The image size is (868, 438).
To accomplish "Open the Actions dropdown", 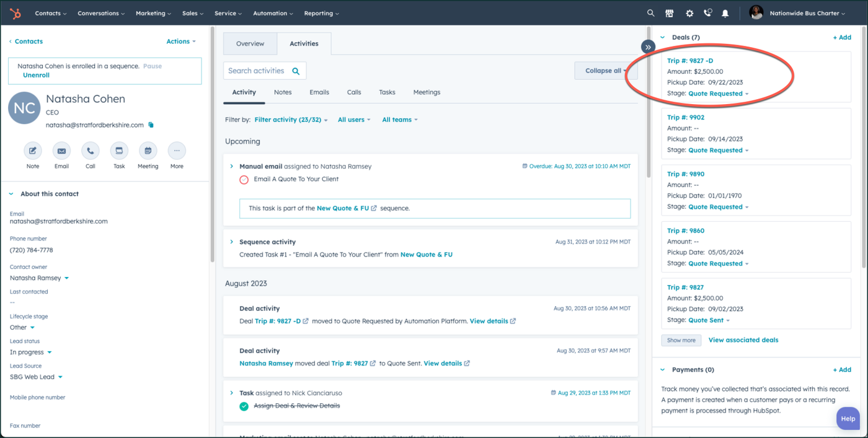I will click(x=181, y=42).
